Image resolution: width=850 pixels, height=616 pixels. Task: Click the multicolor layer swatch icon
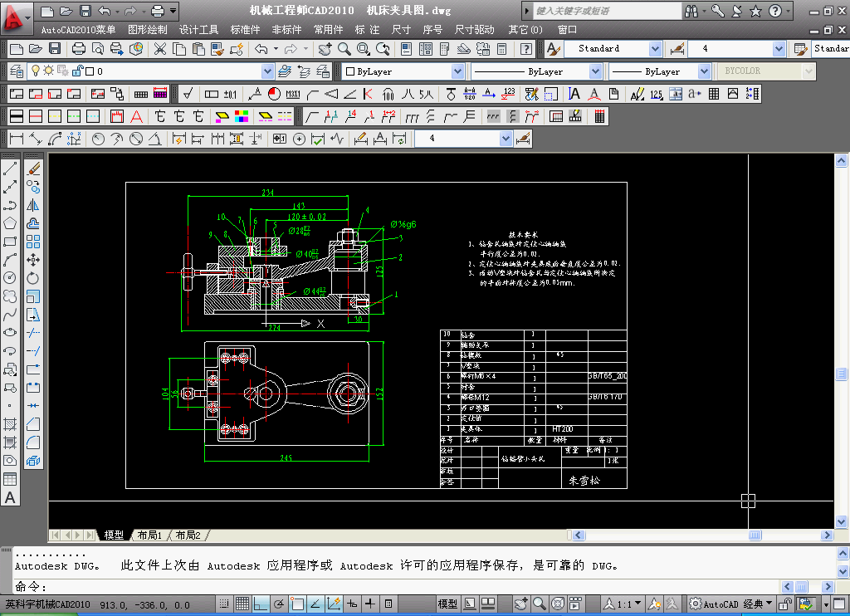pos(242,116)
